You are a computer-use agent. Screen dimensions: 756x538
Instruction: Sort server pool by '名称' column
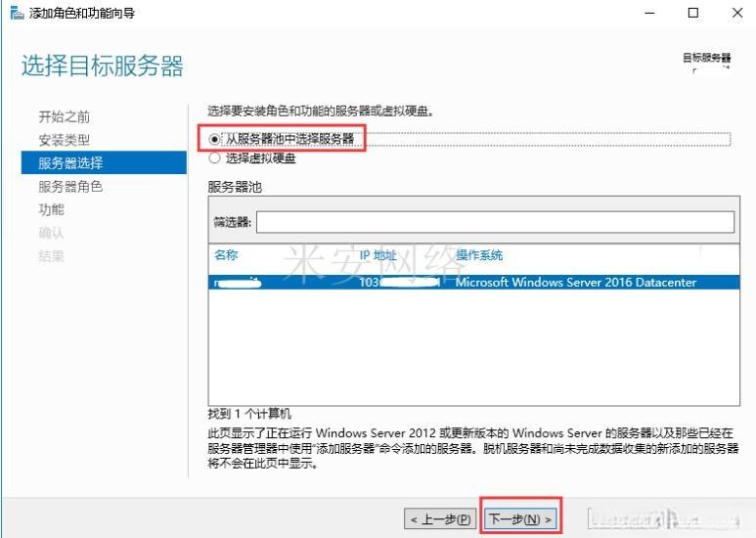point(226,255)
